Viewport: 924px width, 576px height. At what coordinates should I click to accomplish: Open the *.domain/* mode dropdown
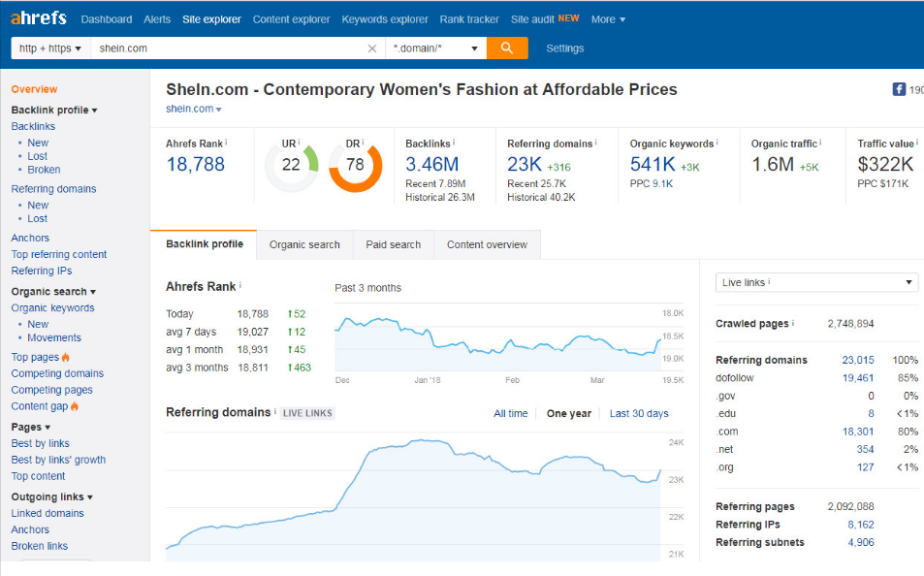coord(435,48)
